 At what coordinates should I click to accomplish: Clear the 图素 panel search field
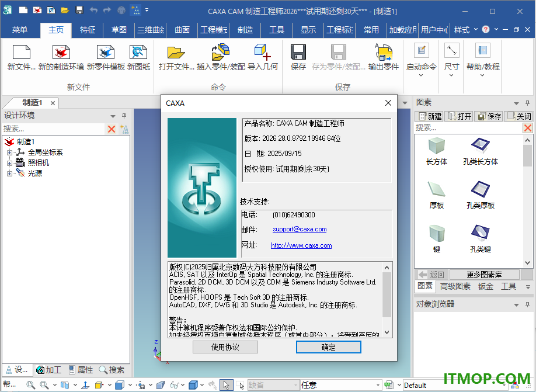click(528, 128)
